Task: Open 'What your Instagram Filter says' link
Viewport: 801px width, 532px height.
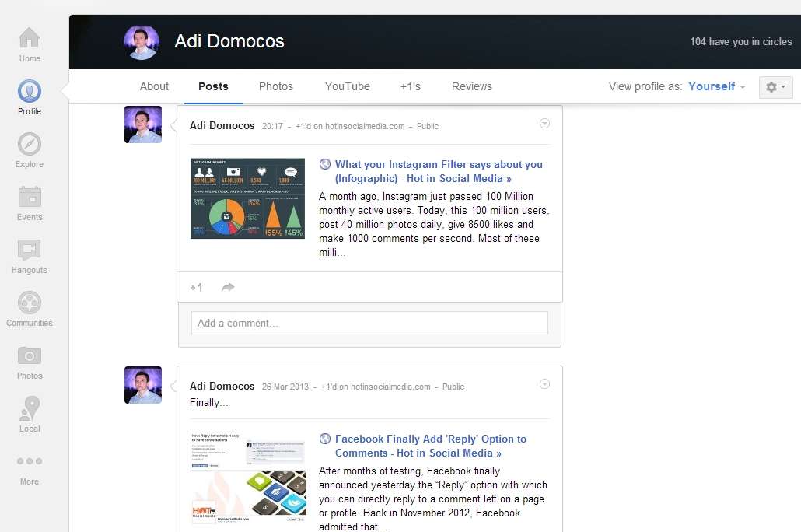Action: coord(439,171)
